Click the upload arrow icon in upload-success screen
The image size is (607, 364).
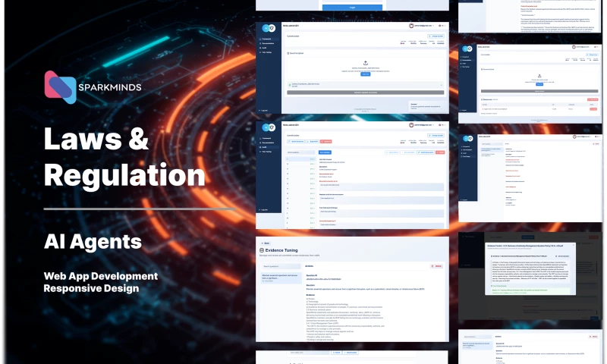365,63
